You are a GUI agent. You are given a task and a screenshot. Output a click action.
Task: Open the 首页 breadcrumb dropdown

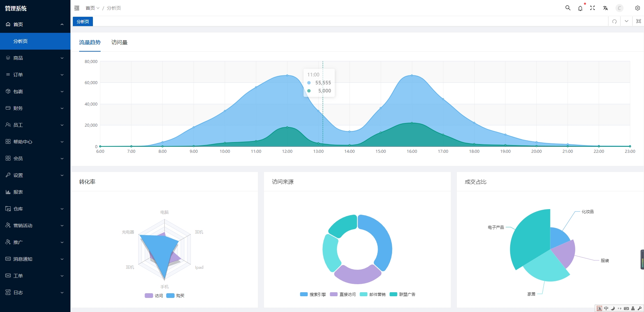tap(92, 8)
